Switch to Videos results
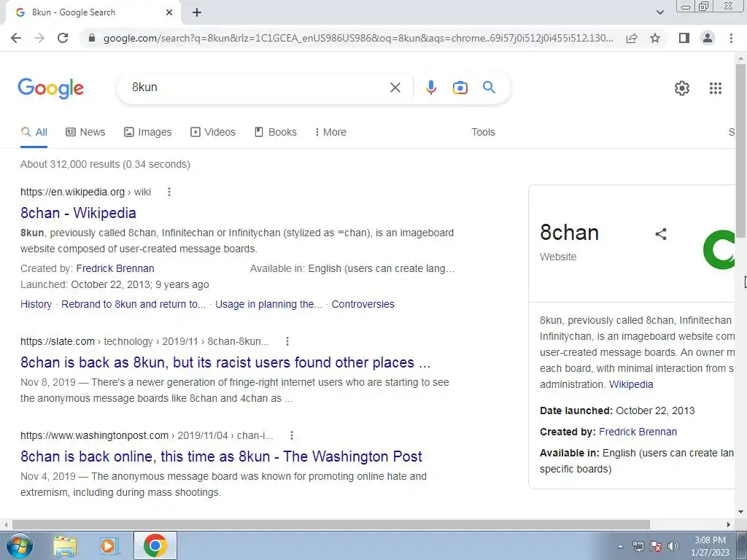 213,132
